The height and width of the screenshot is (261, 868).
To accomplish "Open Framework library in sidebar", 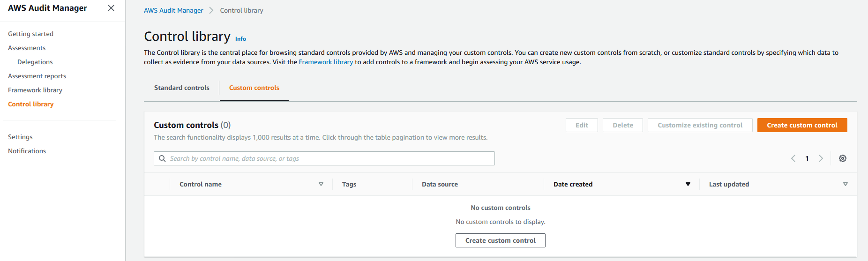I will click(35, 90).
